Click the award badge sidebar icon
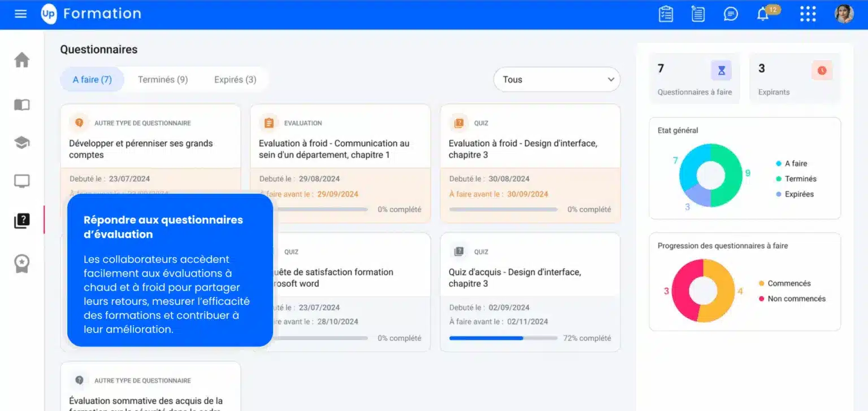Image resolution: width=868 pixels, height=411 pixels. (x=21, y=263)
